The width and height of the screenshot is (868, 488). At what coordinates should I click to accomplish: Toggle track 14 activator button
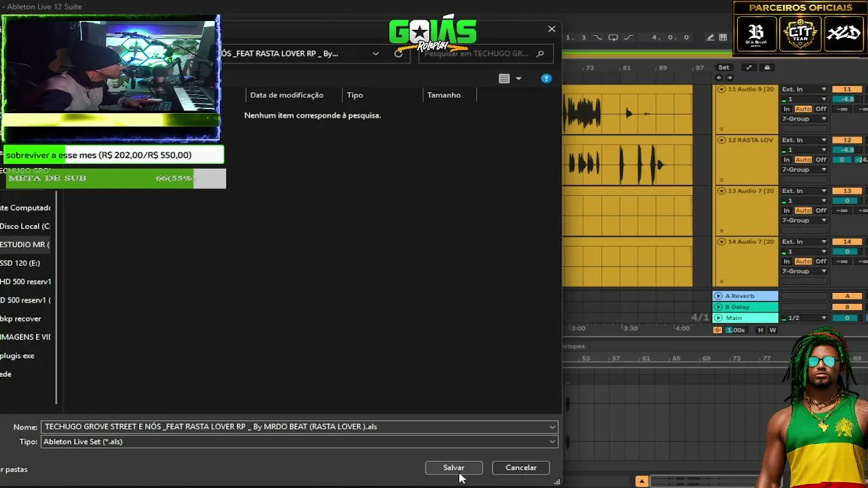847,242
